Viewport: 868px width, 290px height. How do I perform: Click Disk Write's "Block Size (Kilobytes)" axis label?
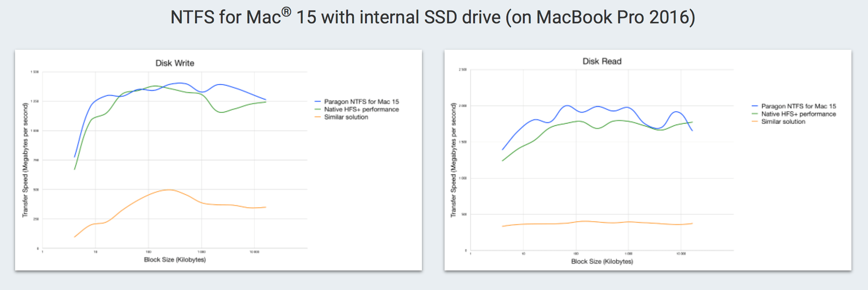(175, 259)
